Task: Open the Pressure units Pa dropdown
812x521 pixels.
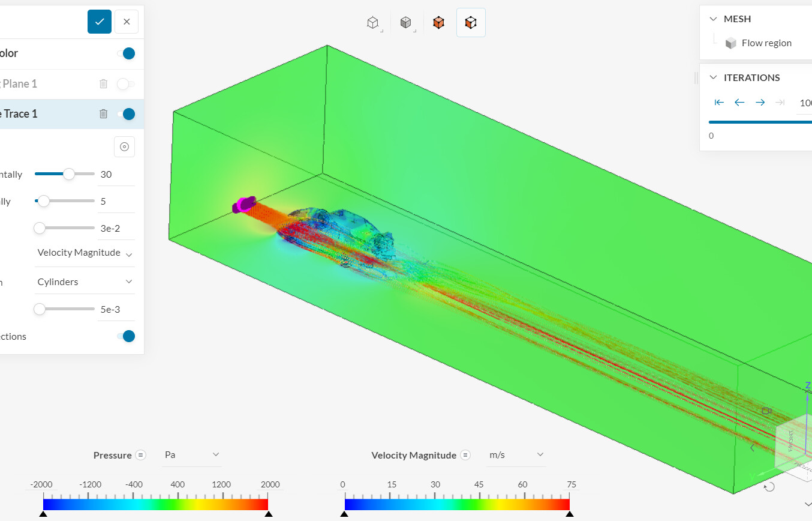Action: 191,454
